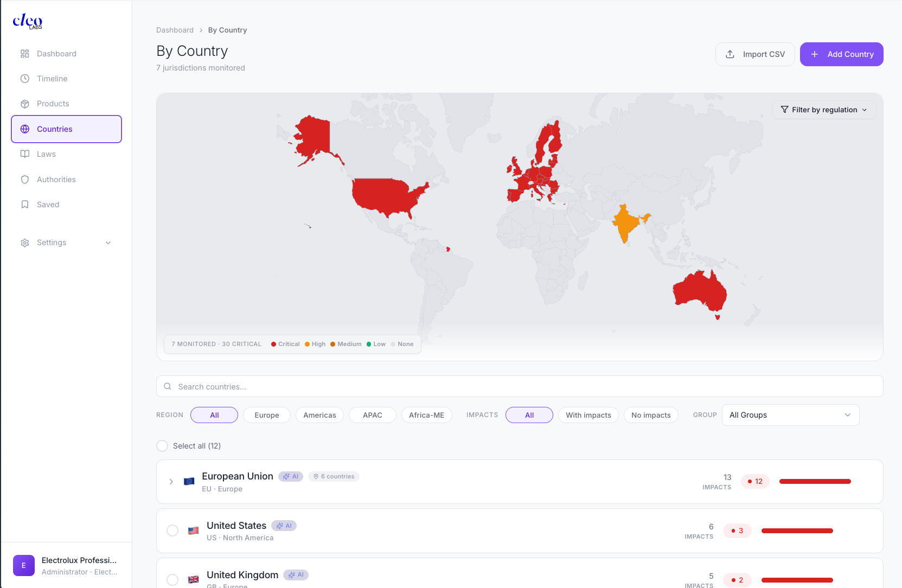Open the United States country title
This screenshot has height=588, width=902.
point(236,526)
